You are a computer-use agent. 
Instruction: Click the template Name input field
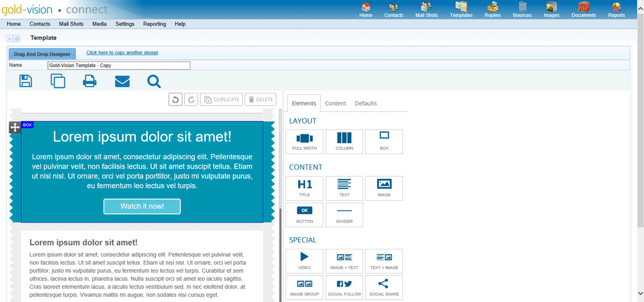tap(119, 65)
